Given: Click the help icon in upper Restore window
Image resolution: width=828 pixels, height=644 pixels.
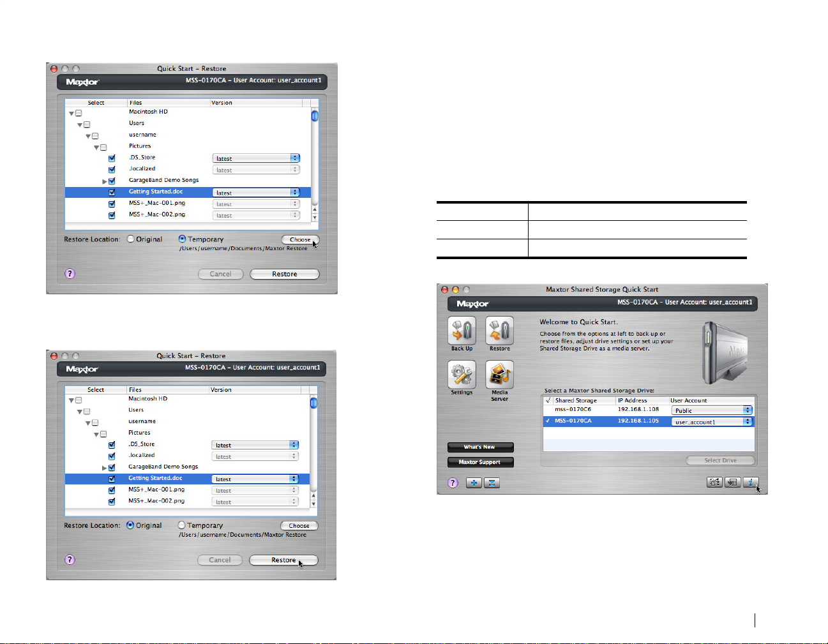Looking at the screenshot, I should pyautogui.click(x=70, y=273).
